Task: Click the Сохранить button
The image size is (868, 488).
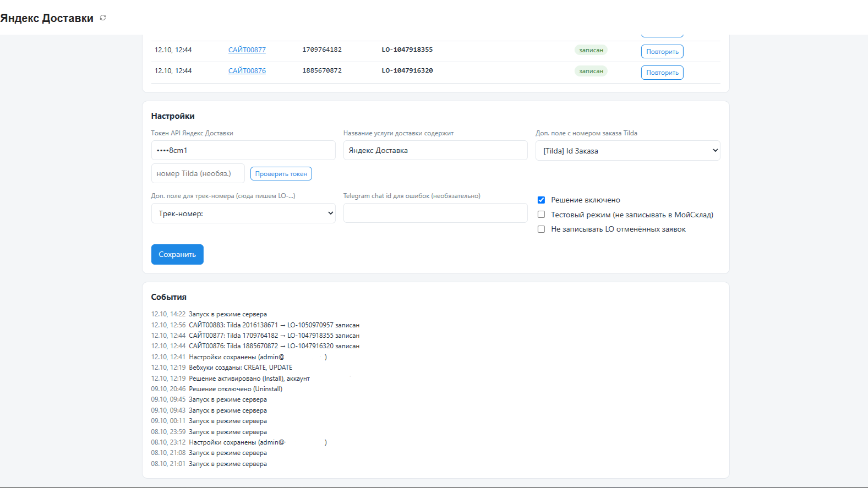Action: tap(177, 255)
